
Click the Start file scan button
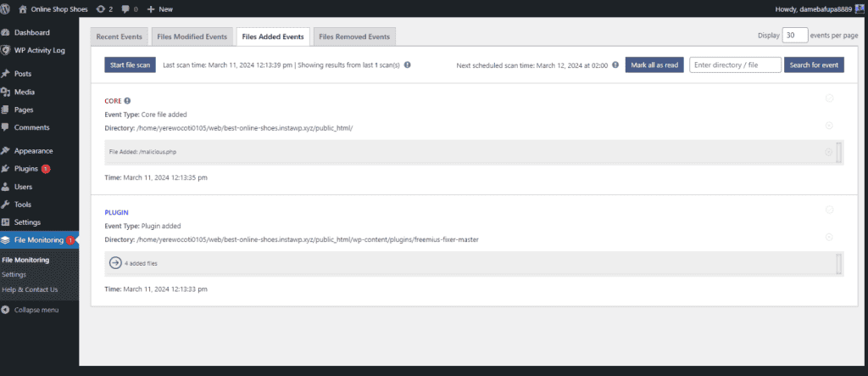tap(131, 65)
